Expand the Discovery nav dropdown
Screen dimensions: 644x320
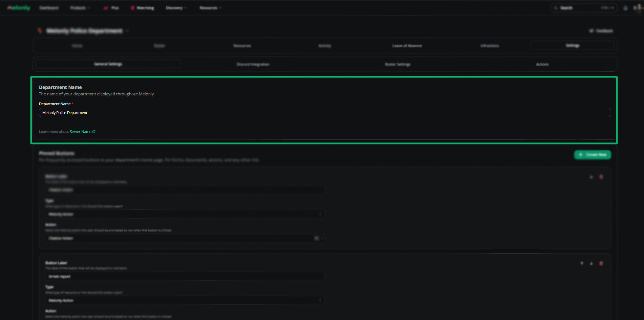pos(176,8)
